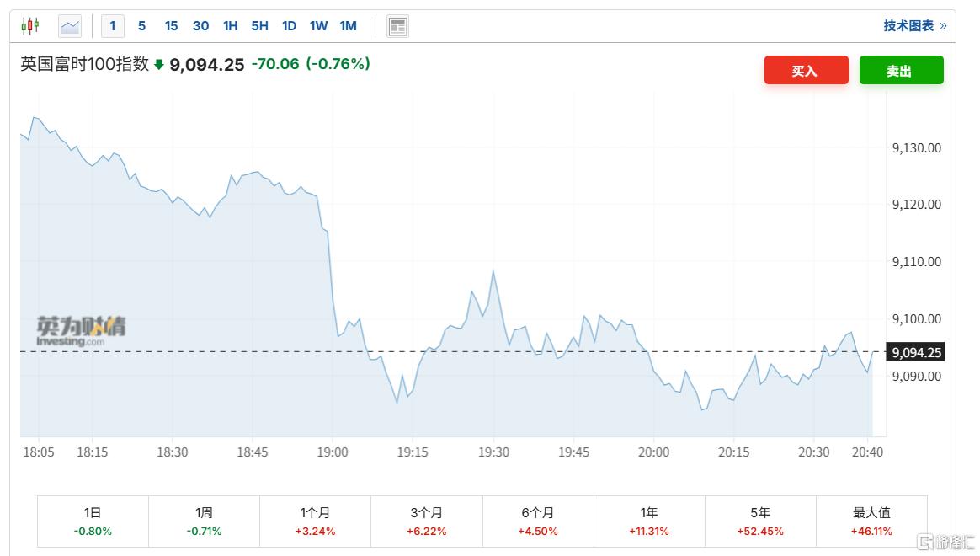Open the news table layout icon
Image resolution: width=980 pixels, height=556 pixels.
[397, 26]
